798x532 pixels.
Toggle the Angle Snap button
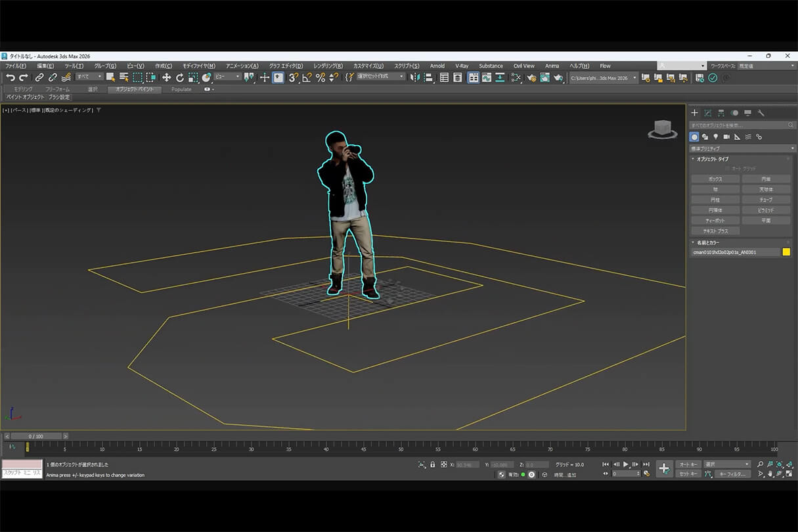[307, 78]
